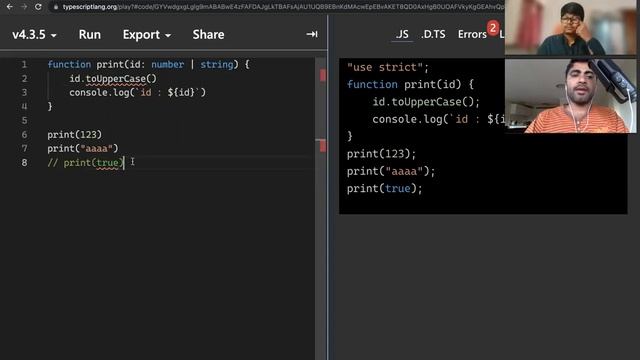640x360 pixels.
Task: Collapse sidebar with arrow-to-bar icon
Action: click(312, 34)
